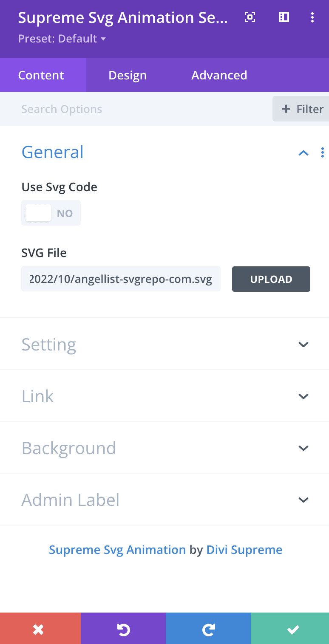Toggle the Use Svg Code switch

pos(51,213)
